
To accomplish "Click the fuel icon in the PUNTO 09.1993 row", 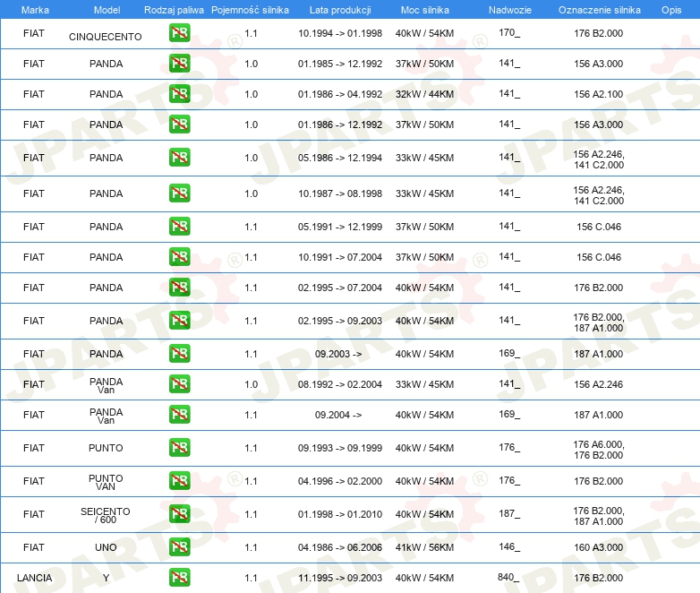I will pos(179,448).
